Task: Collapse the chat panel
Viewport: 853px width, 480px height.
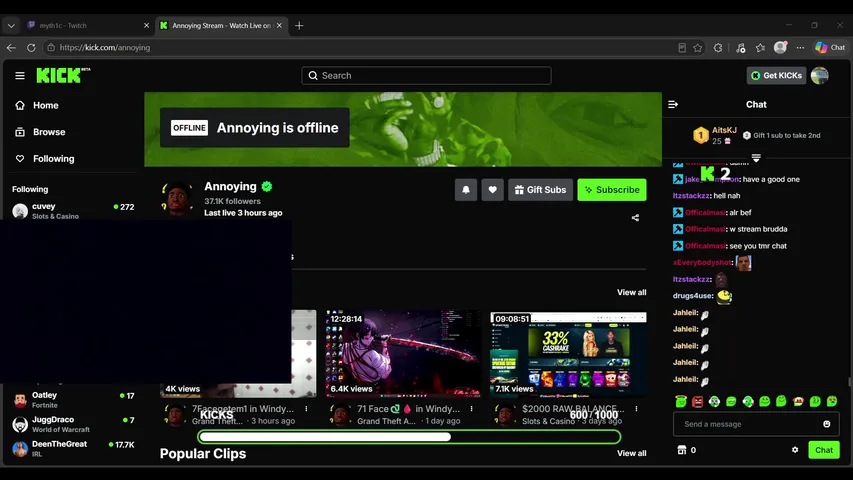Action: [x=673, y=104]
